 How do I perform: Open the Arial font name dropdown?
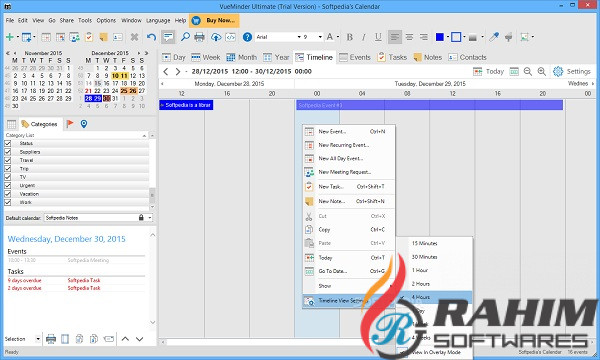(299, 37)
